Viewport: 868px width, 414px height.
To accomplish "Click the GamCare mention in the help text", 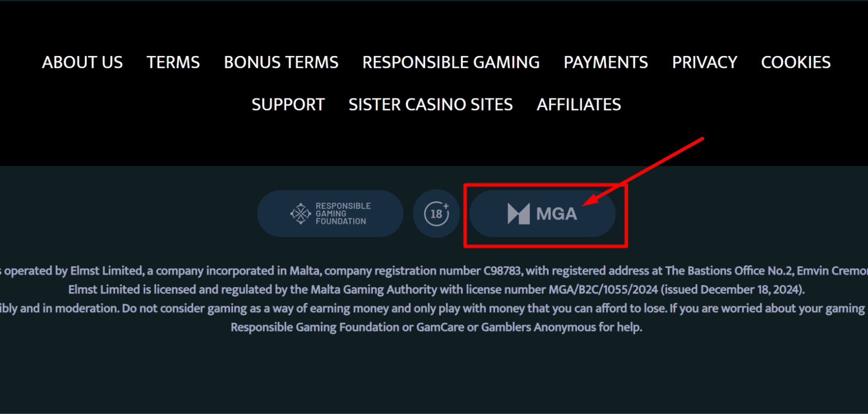I will [440, 327].
